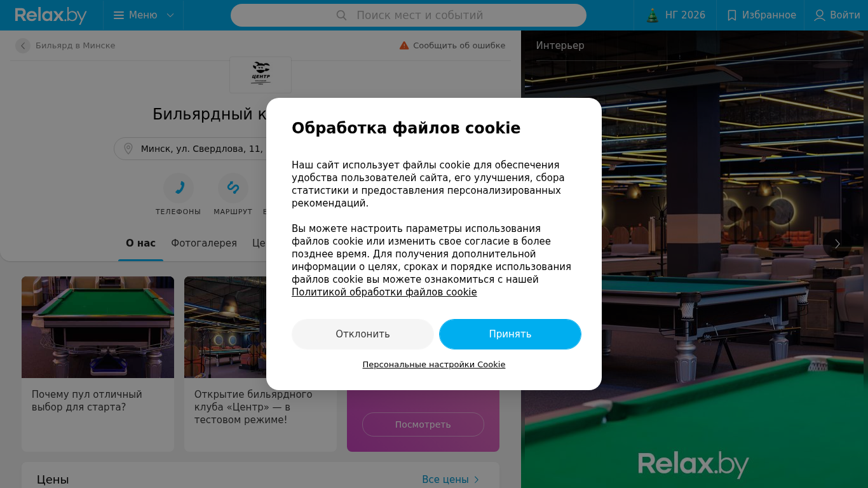Screen dimensions: 868x488
Task: Click the magnifier search icon
Action: coord(341,15)
